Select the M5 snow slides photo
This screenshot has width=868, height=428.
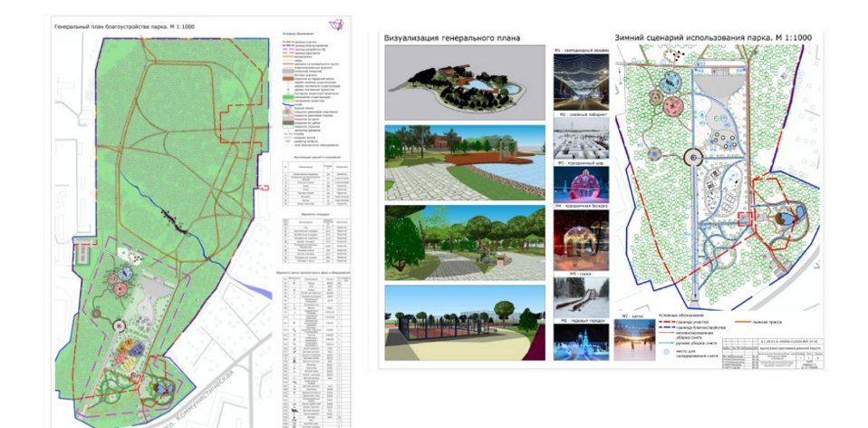(580, 296)
